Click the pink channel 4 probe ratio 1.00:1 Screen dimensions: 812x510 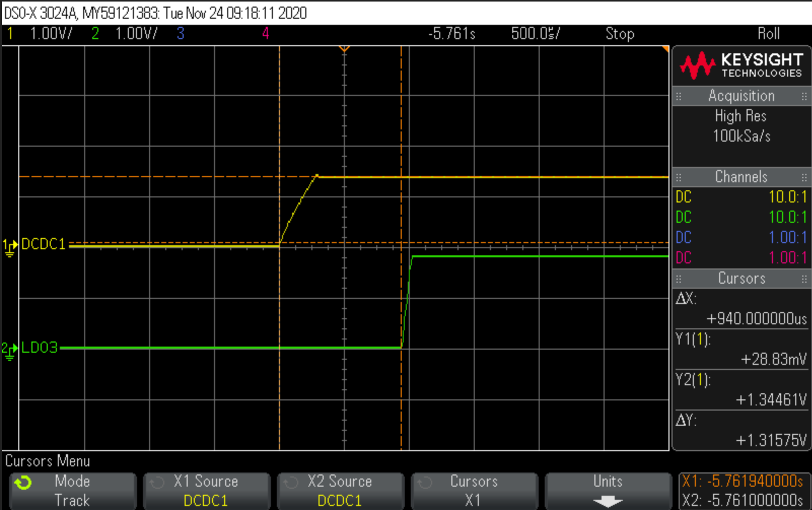coord(788,258)
